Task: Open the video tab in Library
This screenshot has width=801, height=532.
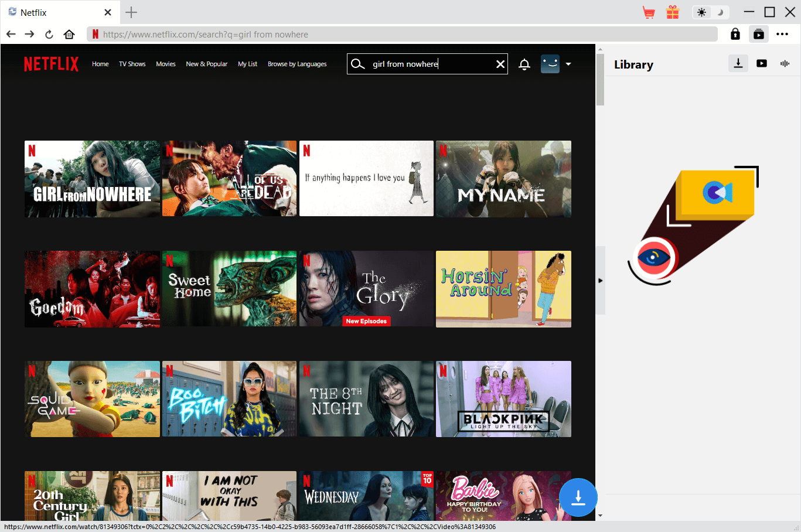Action: click(x=762, y=63)
